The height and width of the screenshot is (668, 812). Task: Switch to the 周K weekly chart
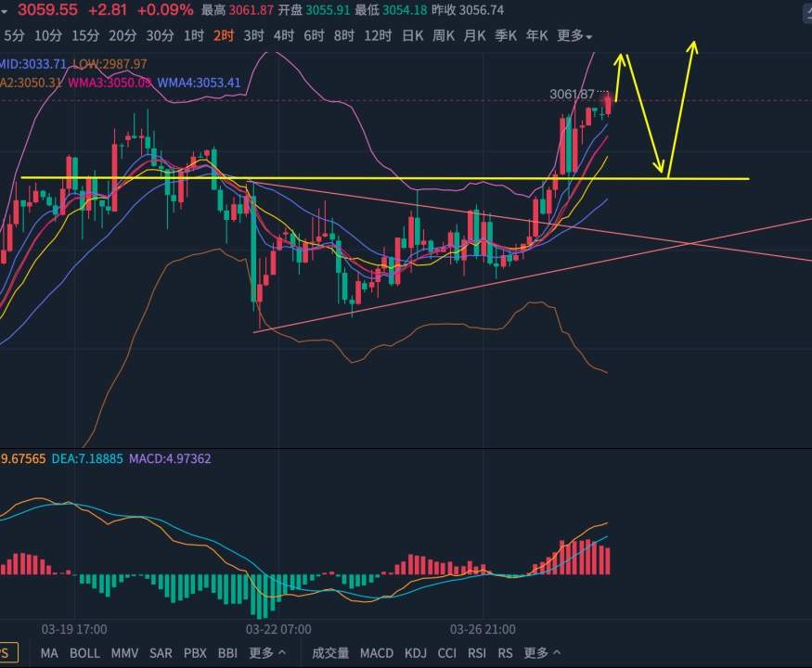point(444,35)
